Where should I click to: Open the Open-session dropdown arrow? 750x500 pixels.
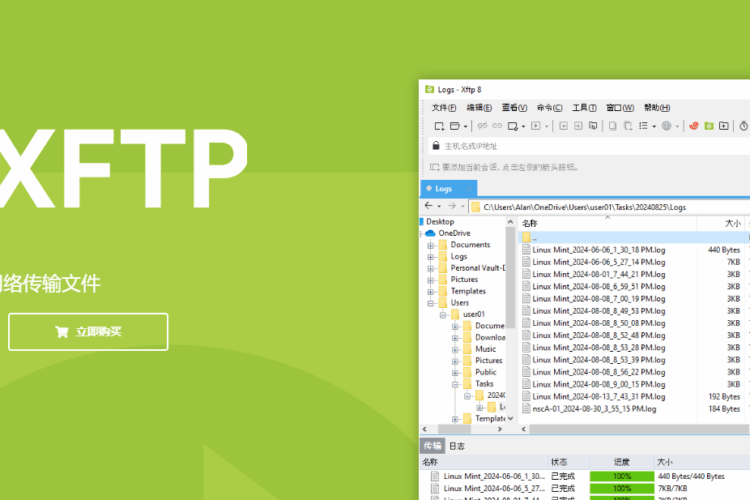[465, 126]
